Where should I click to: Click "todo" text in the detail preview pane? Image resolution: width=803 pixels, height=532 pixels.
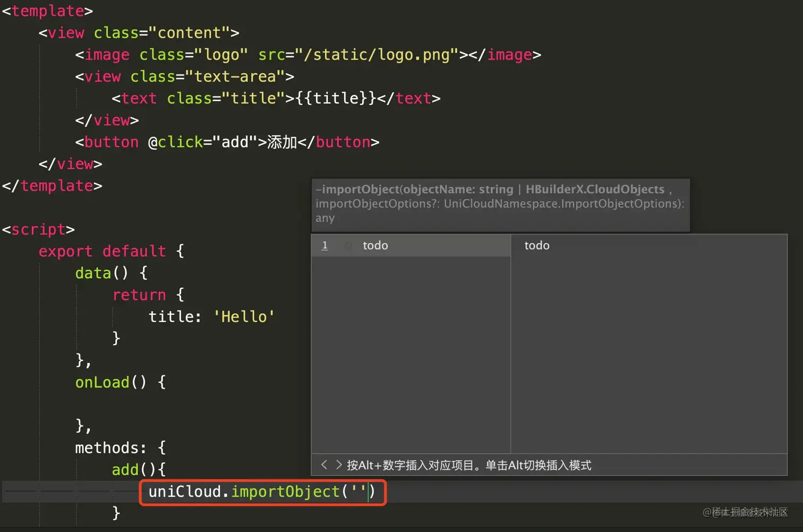click(x=537, y=245)
